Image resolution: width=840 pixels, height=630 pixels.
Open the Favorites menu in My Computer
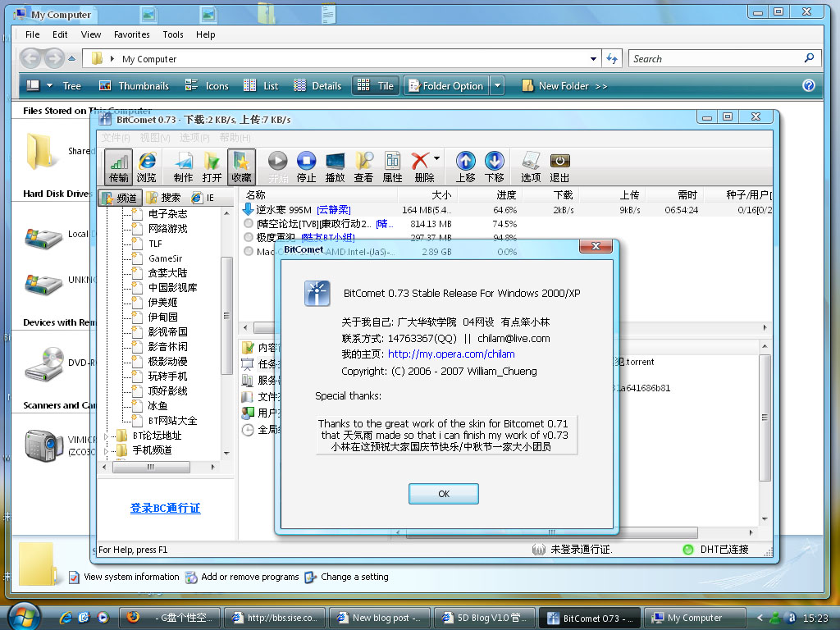pos(131,34)
